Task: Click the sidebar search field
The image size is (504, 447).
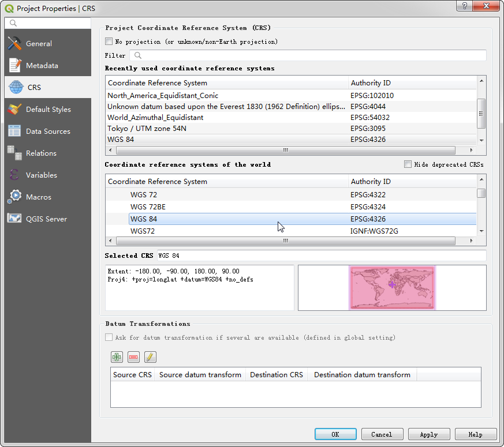Action: pos(48,23)
